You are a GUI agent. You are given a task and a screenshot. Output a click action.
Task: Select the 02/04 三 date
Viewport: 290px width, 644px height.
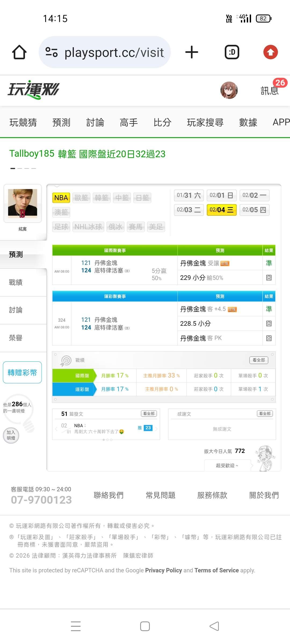click(x=222, y=210)
